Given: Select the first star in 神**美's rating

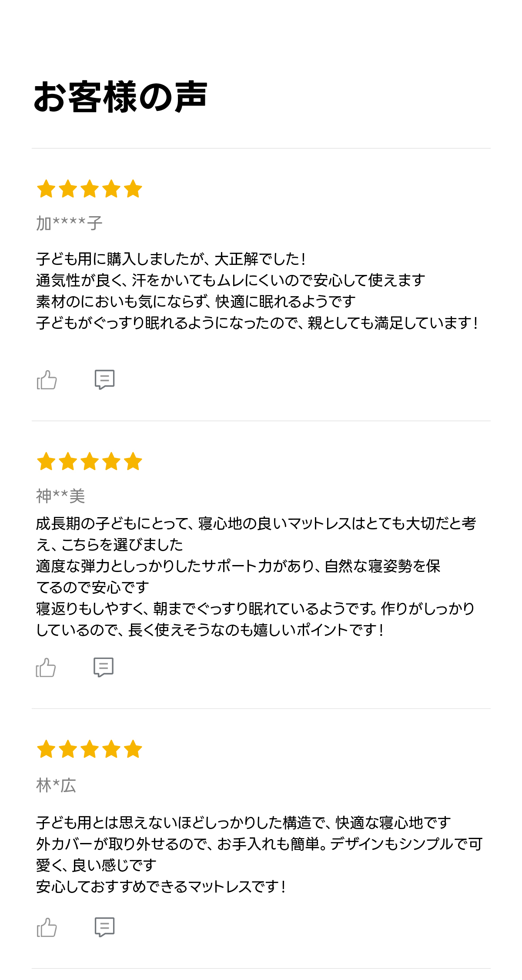Looking at the screenshot, I should point(46,462).
